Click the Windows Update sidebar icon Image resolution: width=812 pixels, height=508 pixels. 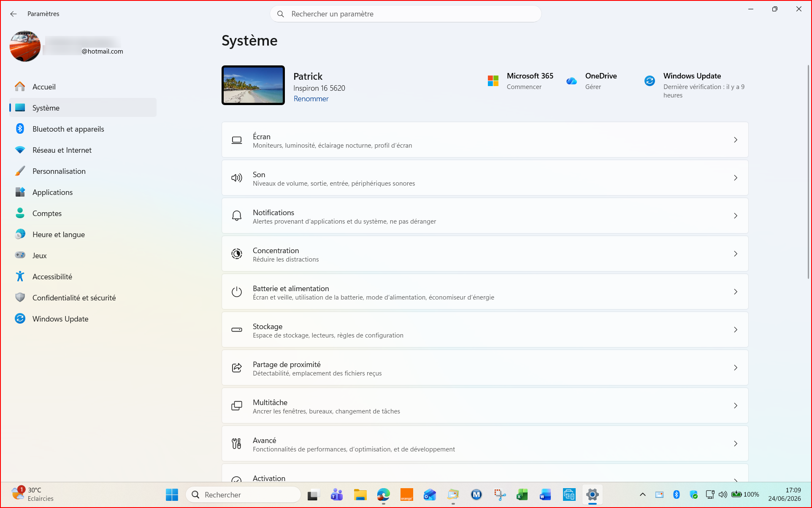[x=20, y=319]
